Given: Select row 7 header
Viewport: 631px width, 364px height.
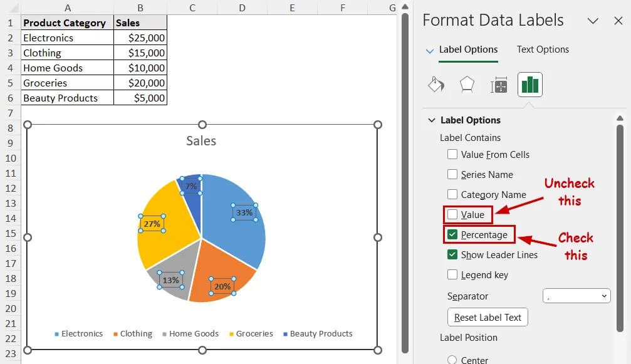Looking at the screenshot, I should [x=11, y=113].
